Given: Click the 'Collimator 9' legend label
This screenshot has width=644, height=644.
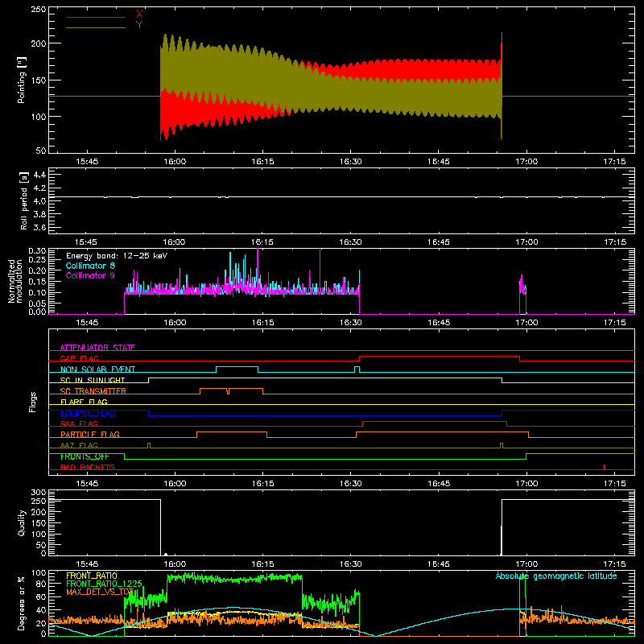Looking at the screenshot, I should click(90, 275).
